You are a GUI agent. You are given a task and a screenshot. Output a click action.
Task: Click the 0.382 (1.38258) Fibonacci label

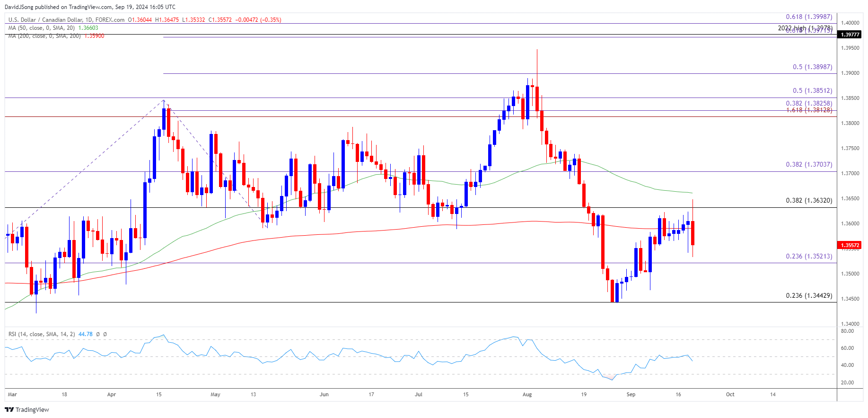[809, 103]
